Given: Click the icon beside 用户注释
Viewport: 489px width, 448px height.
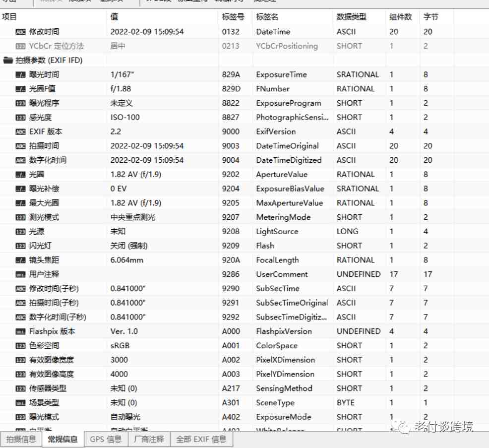Looking at the screenshot, I should coord(21,274).
